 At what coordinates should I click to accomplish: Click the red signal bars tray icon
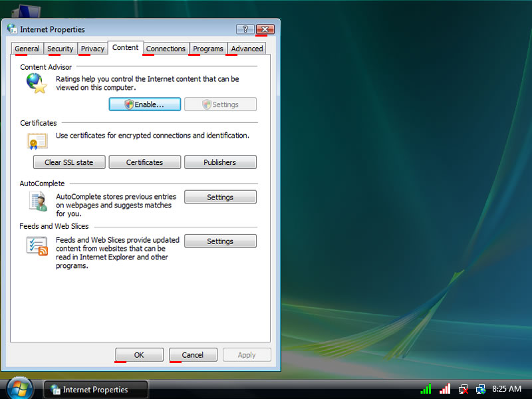[x=445, y=389]
